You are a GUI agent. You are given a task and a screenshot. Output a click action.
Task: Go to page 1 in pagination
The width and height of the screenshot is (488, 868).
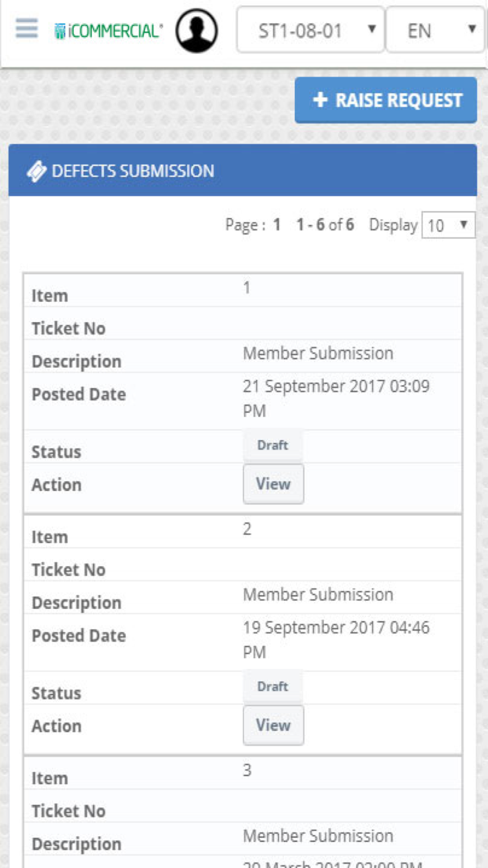277,225
